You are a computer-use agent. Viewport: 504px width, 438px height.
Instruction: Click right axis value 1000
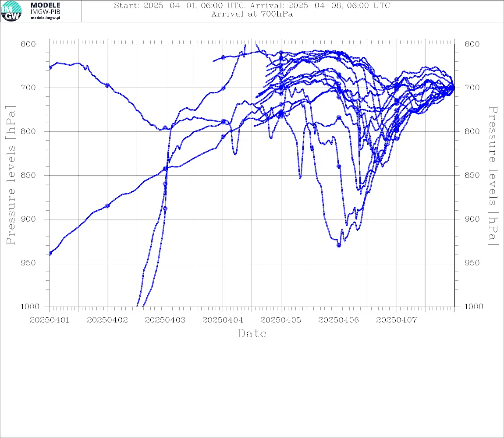tap(474, 307)
